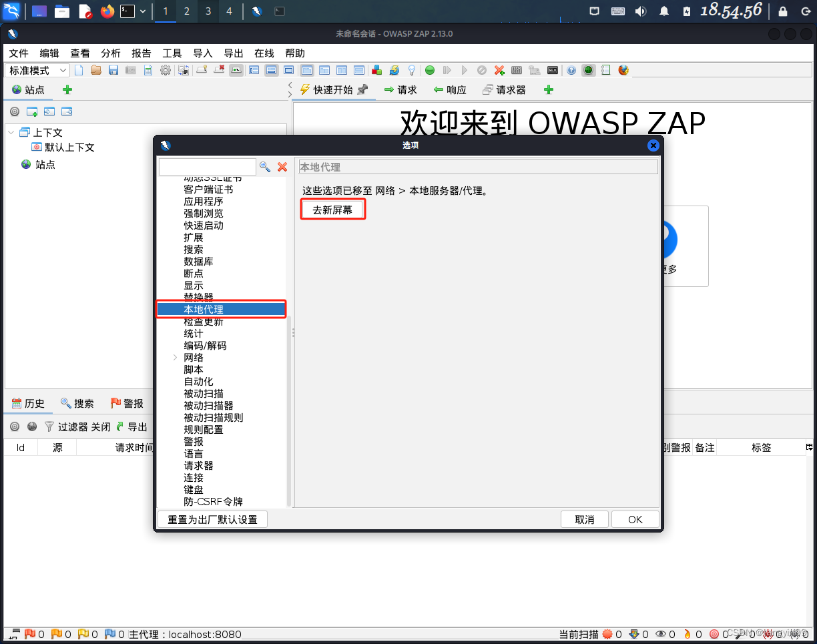Click the Id column header in history table
Viewport: 817px width, 644px height.
pos(21,448)
